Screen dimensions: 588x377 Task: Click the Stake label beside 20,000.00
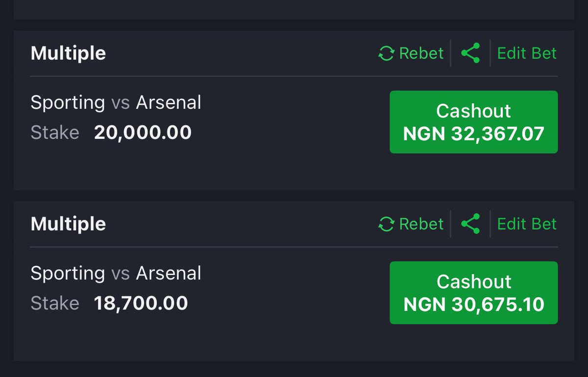[55, 133]
